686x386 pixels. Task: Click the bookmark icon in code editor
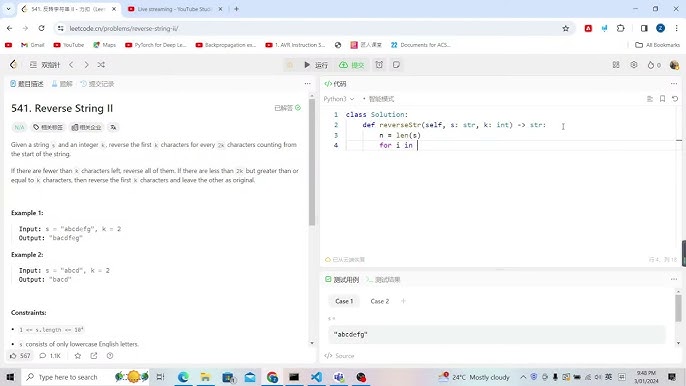(x=662, y=99)
